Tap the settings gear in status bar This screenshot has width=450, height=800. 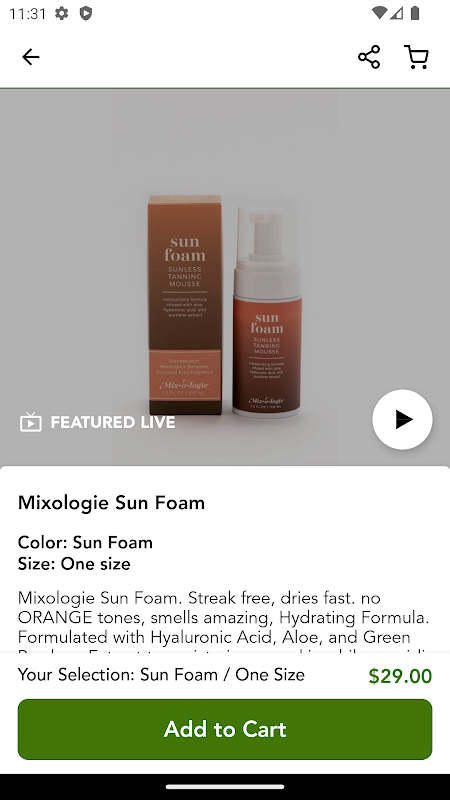click(x=62, y=13)
